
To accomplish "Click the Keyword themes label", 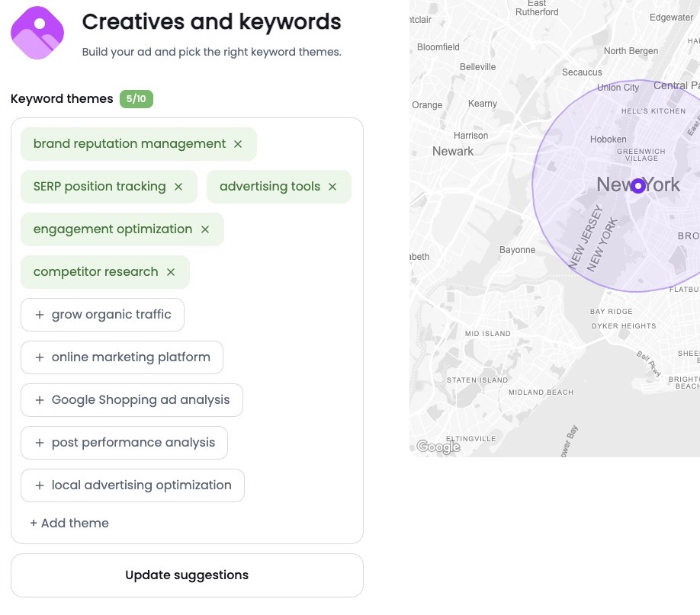I will point(62,98).
